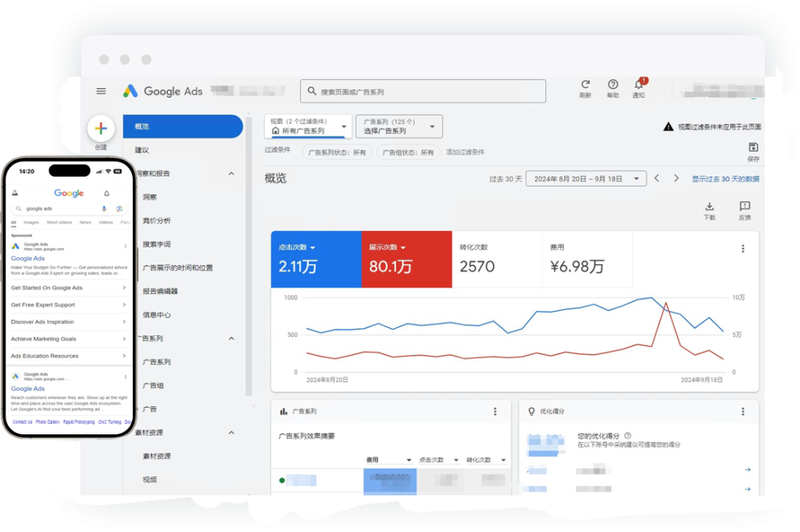Viewport: 800px width, 532px height.
Task: Collapse the 洞察和报告 sidebar section
Action: (x=231, y=173)
